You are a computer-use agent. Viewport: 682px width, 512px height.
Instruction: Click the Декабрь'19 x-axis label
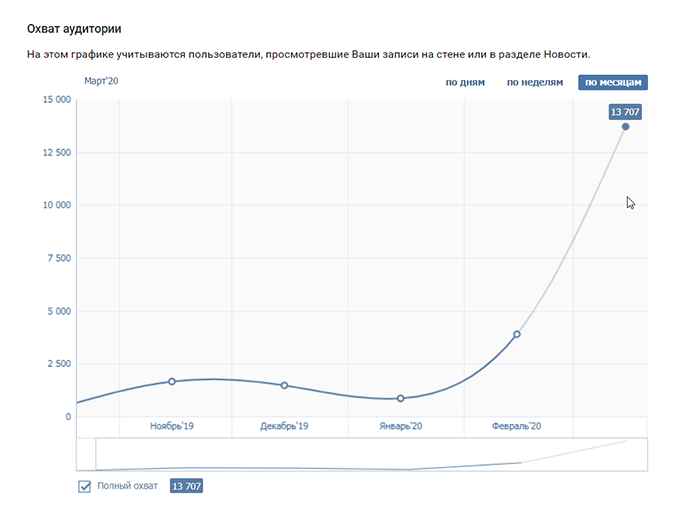point(284,426)
